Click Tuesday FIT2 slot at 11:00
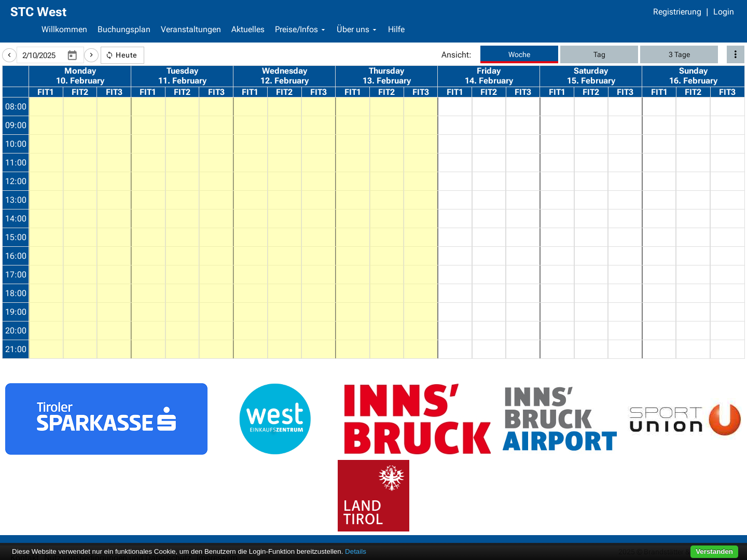 click(182, 163)
